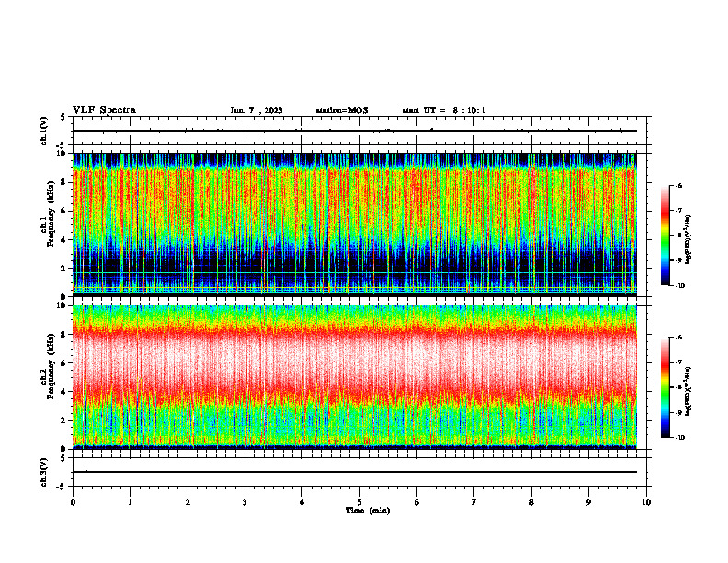Click the "7" minute tick label on the time axis
The width and height of the screenshot is (728, 563).
[x=474, y=502]
